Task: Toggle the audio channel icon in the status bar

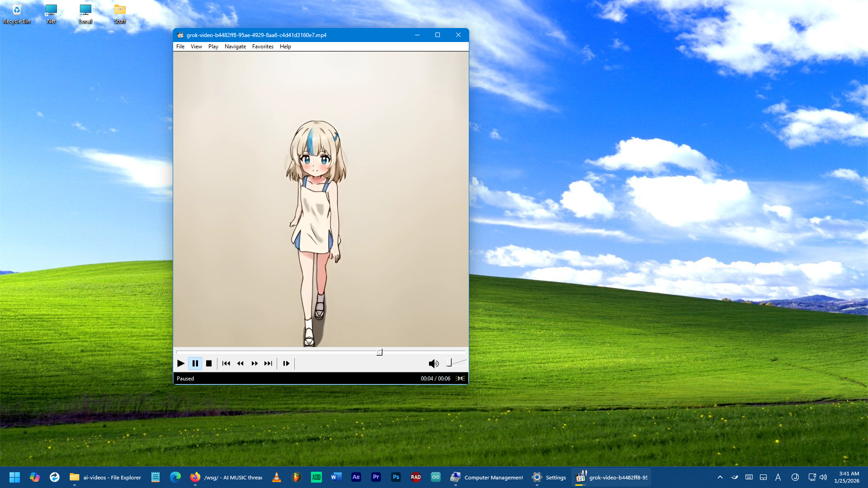Action: (460, 379)
